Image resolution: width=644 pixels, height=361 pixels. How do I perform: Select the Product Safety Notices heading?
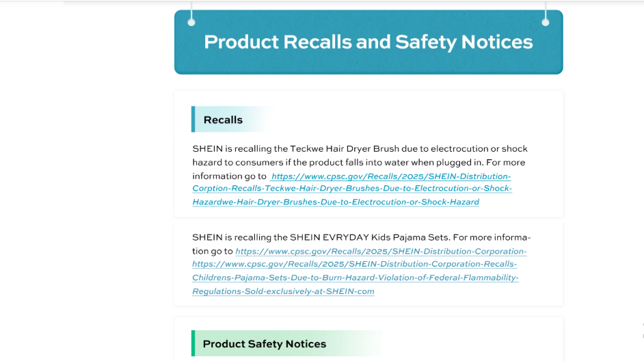(x=265, y=344)
